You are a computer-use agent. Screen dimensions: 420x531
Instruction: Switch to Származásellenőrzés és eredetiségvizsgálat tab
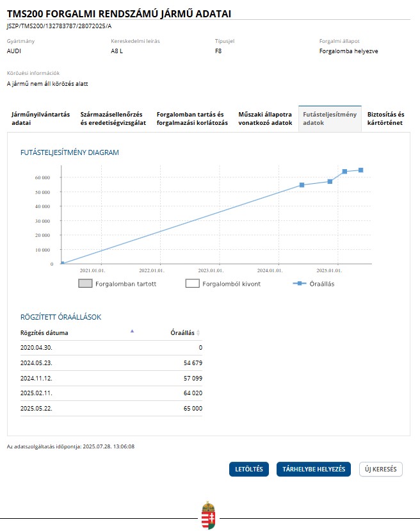coord(113,118)
